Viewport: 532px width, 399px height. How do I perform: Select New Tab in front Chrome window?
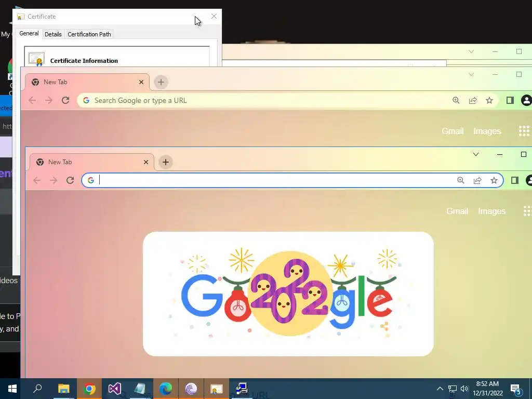click(x=91, y=162)
